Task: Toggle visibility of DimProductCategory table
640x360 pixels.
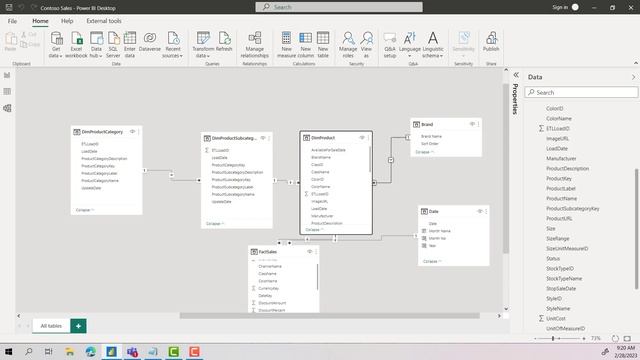Action: pyautogui.click(x=132, y=131)
